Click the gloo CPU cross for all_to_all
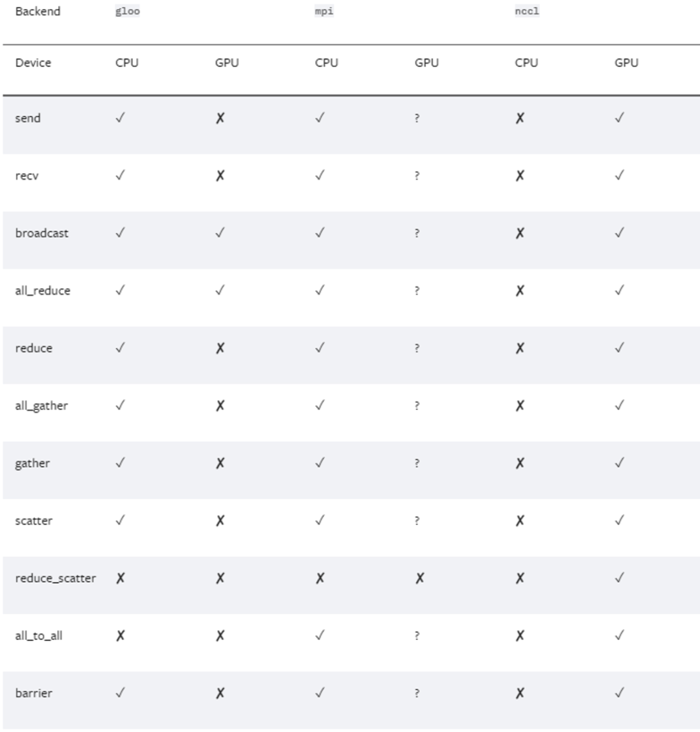This screenshot has width=700, height=732. click(x=120, y=635)
